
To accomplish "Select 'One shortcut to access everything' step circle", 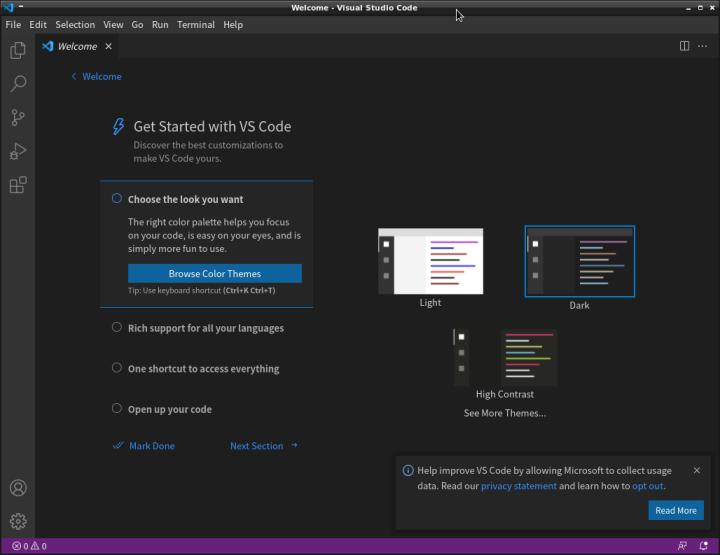I will click(117, 368).
